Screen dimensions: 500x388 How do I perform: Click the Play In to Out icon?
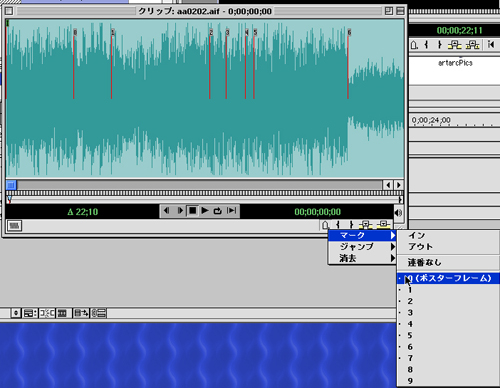[x=231, y=211]
